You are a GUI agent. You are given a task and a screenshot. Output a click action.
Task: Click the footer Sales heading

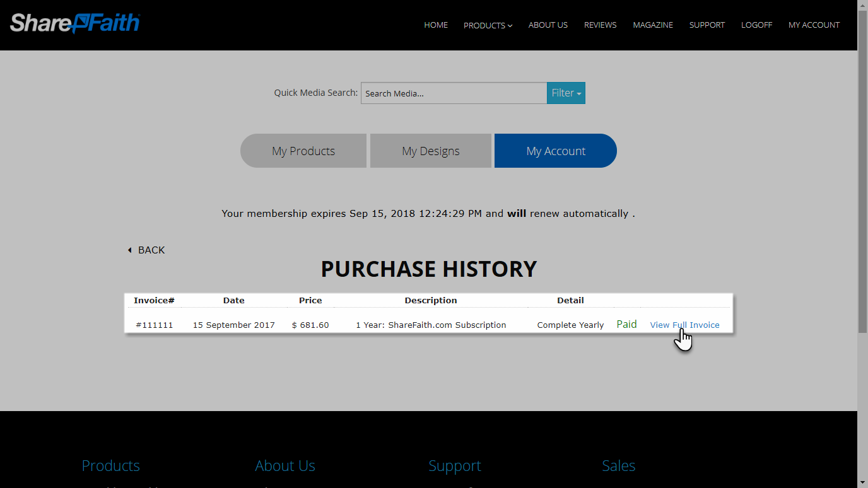tap(619, 466)
